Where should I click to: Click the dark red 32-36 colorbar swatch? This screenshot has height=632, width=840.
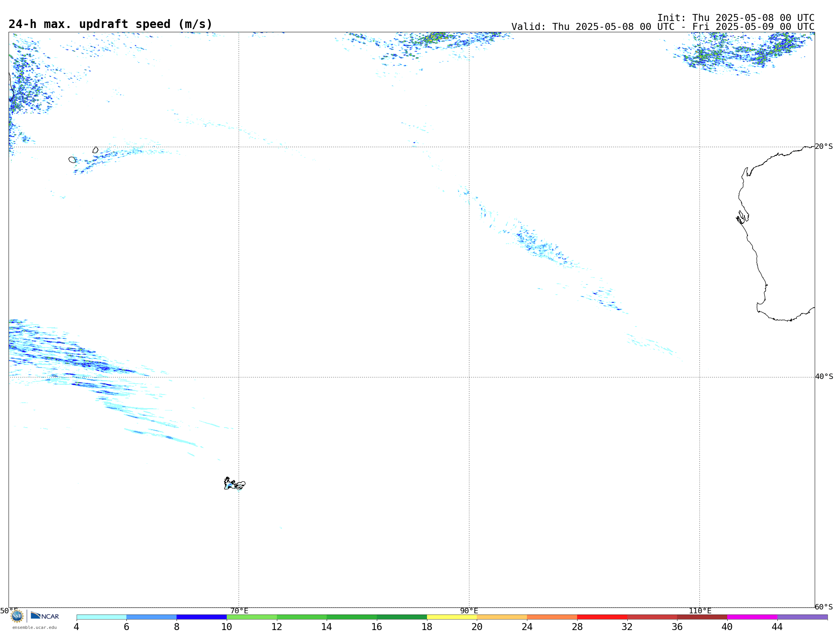pos(652,617)
